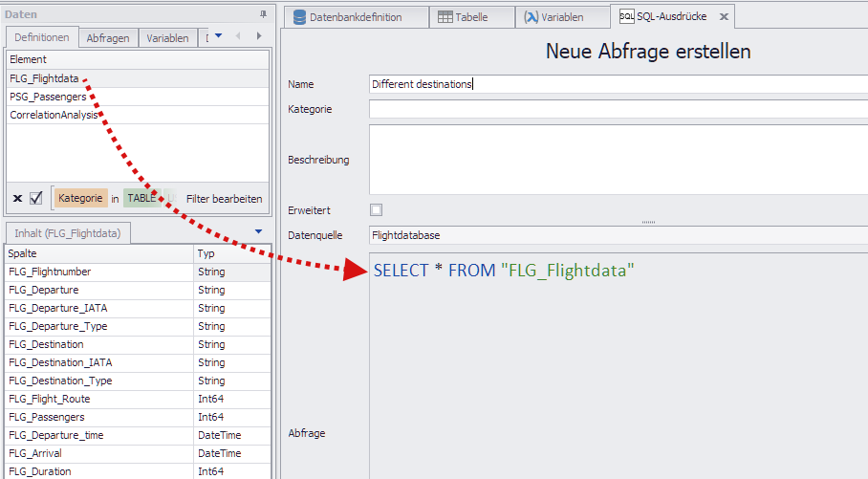The width and height of the screenshot is (868, 479).
Task: Select the FLG_Departure row
Action: (138, 290)
